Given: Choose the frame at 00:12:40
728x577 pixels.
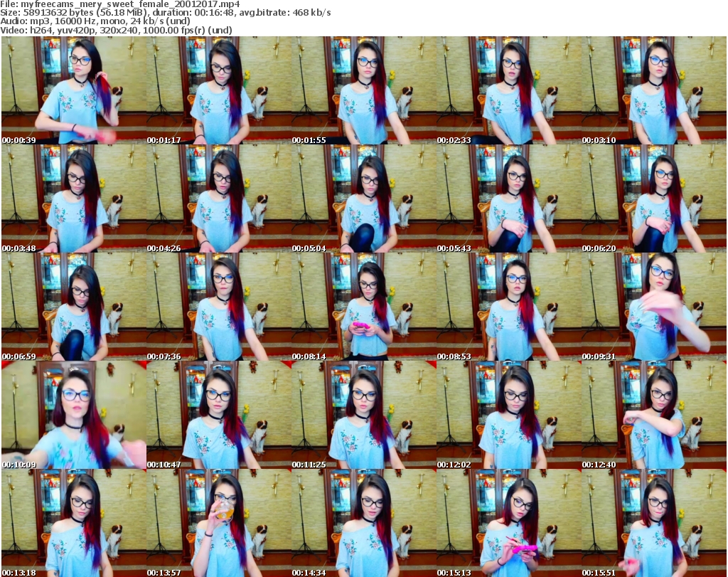Looking at the screenshot, I should click(654, 415).
